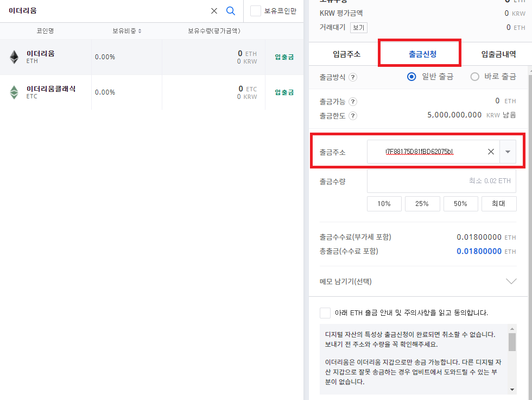
Task: Click the Ethereum Classic ETC coin logo
Action: tap(14, 92)
